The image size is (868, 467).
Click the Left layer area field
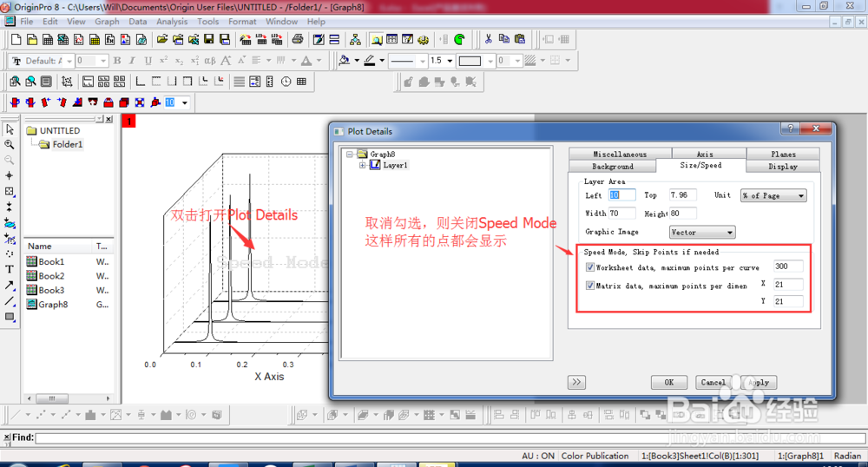(621, 194)
